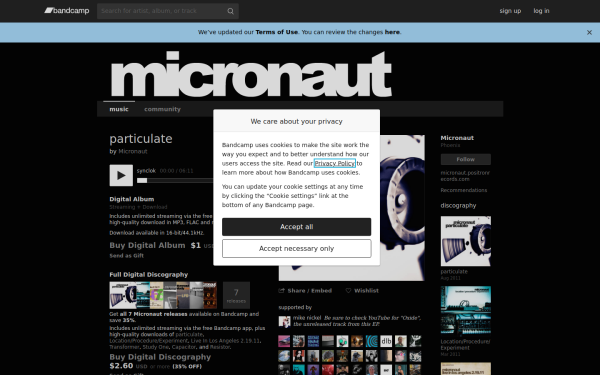Open Location/Procedure/Experiment cover thumbnail
600x375 pixels.
coord(466,311)
